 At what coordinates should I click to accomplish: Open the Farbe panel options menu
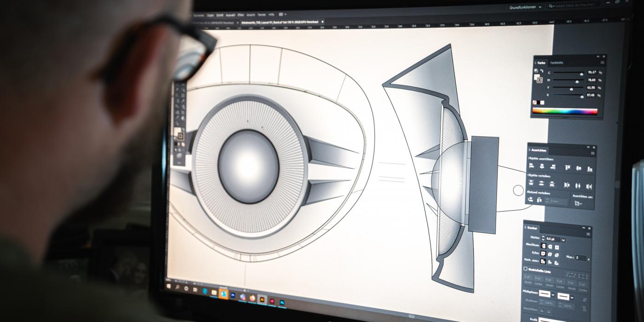[x=603, y=63]
